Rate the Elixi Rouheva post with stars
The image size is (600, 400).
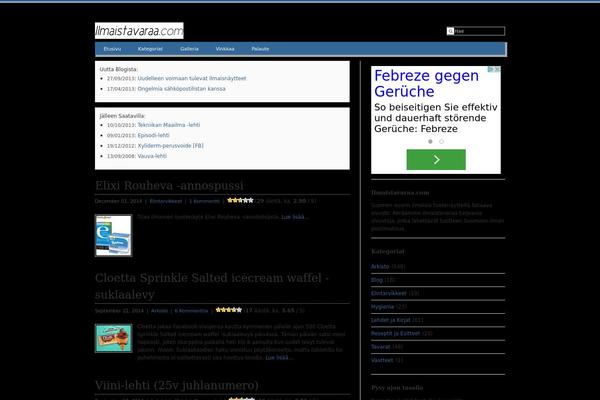(x=240, y=200)
